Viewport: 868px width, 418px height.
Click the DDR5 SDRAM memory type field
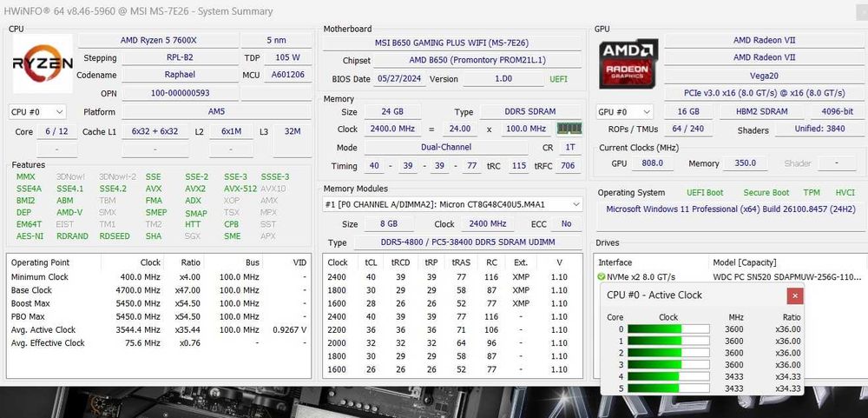(530, 112)
